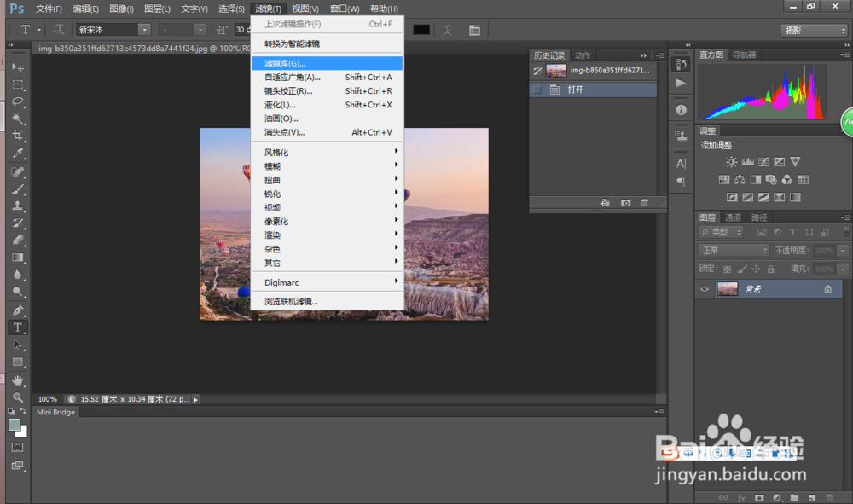Screen dimensions: 853x504
Task: Select the Lasso tool
Action: click(17, 101)
